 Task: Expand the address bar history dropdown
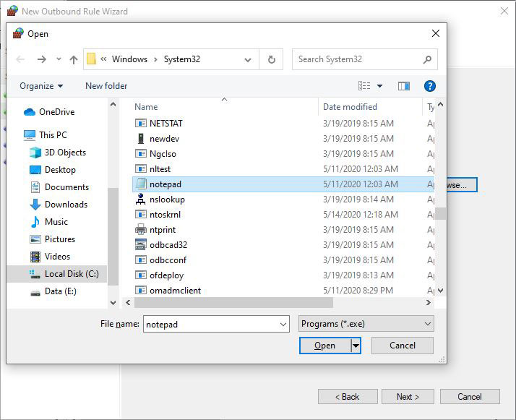[x=248, y=59]
